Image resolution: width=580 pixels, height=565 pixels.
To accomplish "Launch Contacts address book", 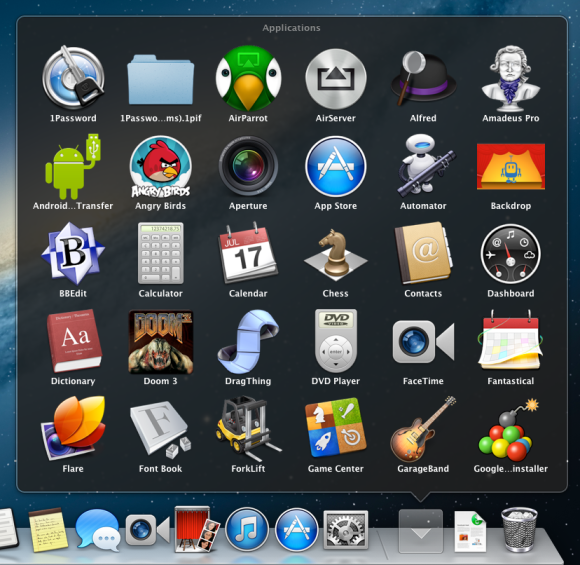I will (424, 253).
